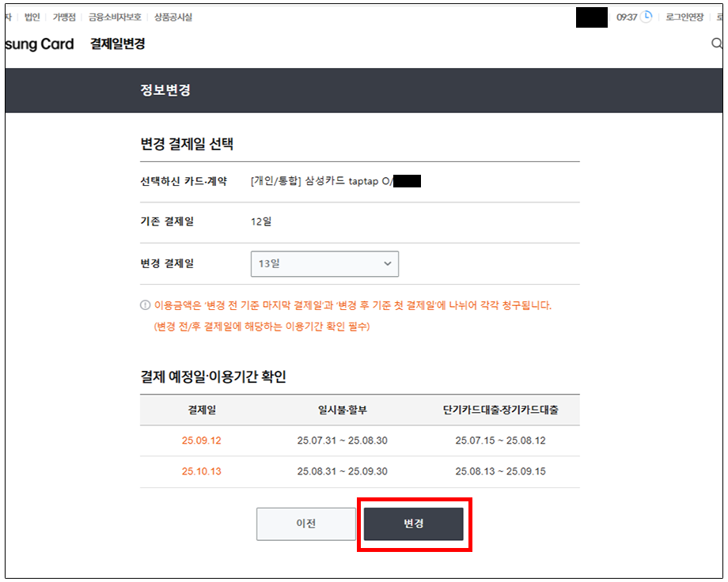Open the 상품공시실 link
This screenshot has height=582, width=728.
(173, 17)
